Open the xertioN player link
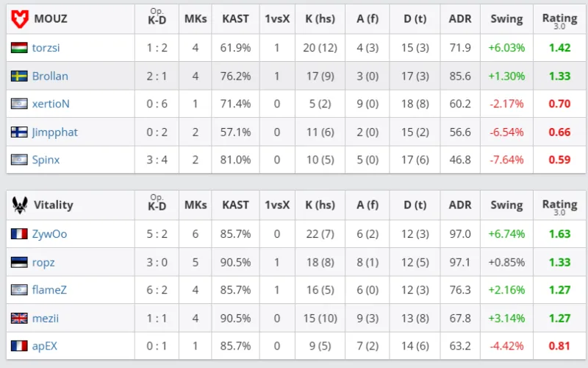 pyautogui.click(x=51, y=104)
